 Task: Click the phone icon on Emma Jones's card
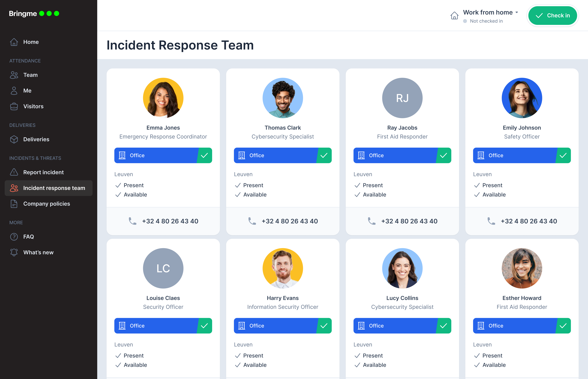tap(133, 221)
